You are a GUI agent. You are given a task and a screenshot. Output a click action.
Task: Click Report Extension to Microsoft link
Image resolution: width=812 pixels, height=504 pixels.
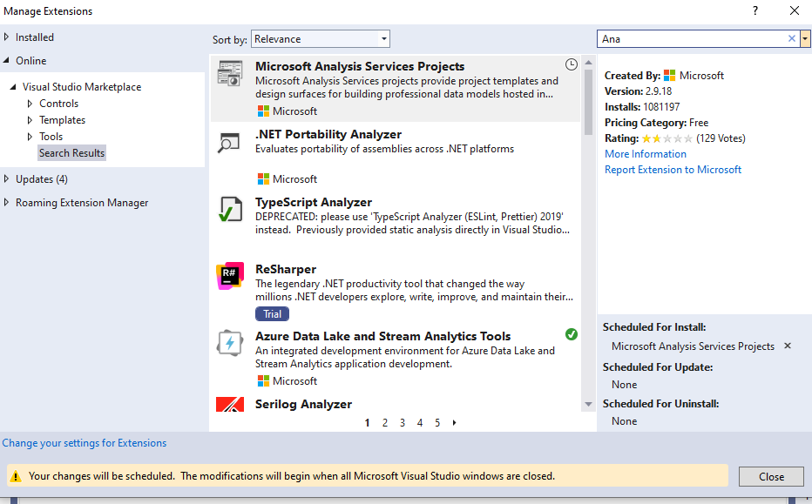click(x=673, y=170)
